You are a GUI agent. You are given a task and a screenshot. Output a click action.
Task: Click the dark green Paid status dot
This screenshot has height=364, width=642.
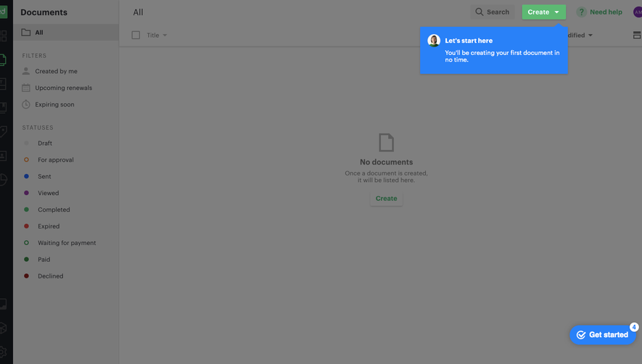[26, 259]
